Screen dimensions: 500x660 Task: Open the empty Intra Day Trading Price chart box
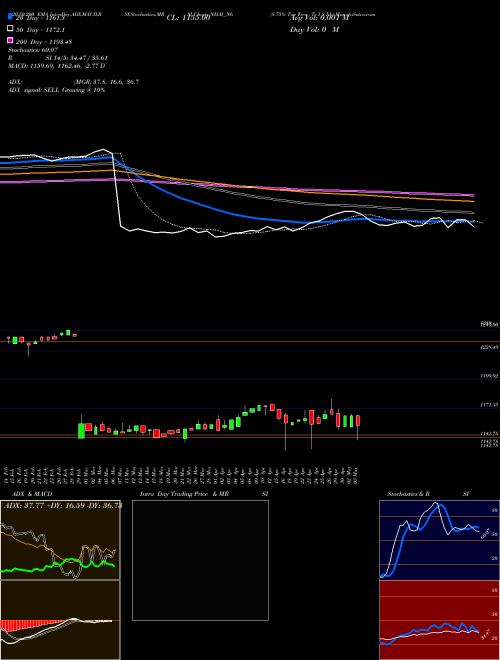pos(200,560)
